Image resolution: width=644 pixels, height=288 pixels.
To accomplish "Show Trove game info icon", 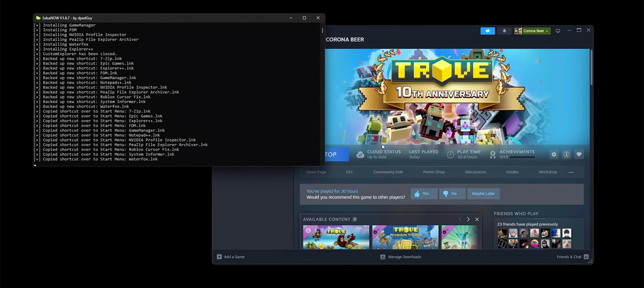I will click(566, 154).
